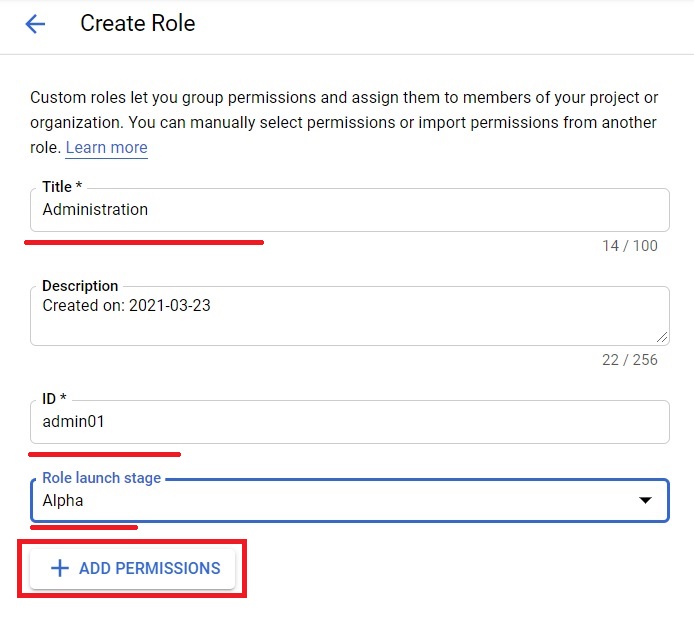Viewport: 694px width, 620px height.
Task: Click the ADD PERMISSIONS button
Action: [132, 569]
